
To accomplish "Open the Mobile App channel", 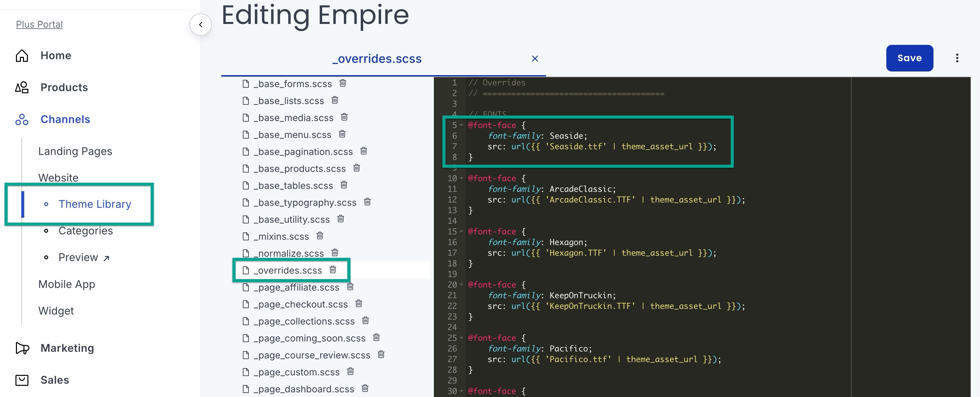I will (66, 284).
